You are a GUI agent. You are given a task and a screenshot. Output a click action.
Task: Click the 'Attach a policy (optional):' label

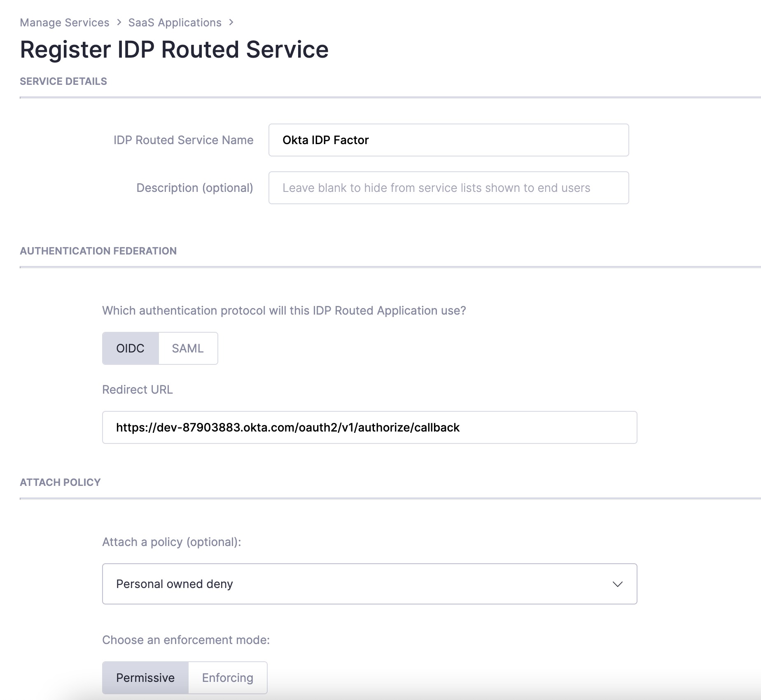click(172, 542)
